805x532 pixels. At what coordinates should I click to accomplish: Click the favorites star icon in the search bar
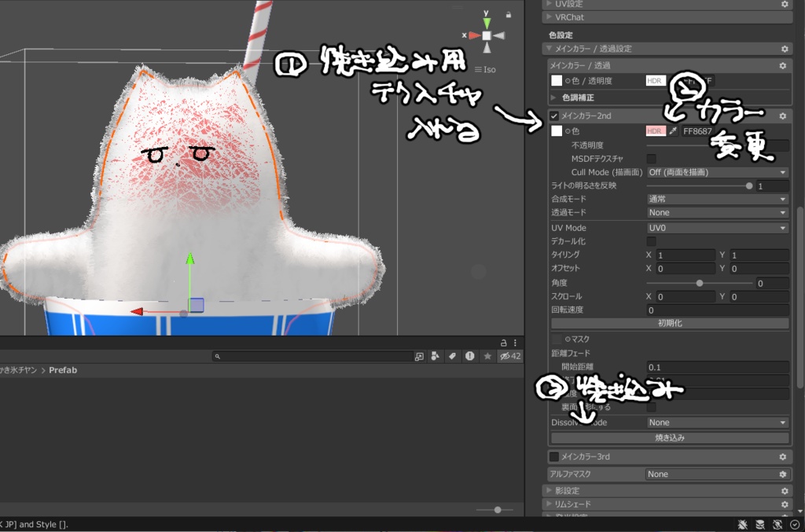[x=487, y=356]
